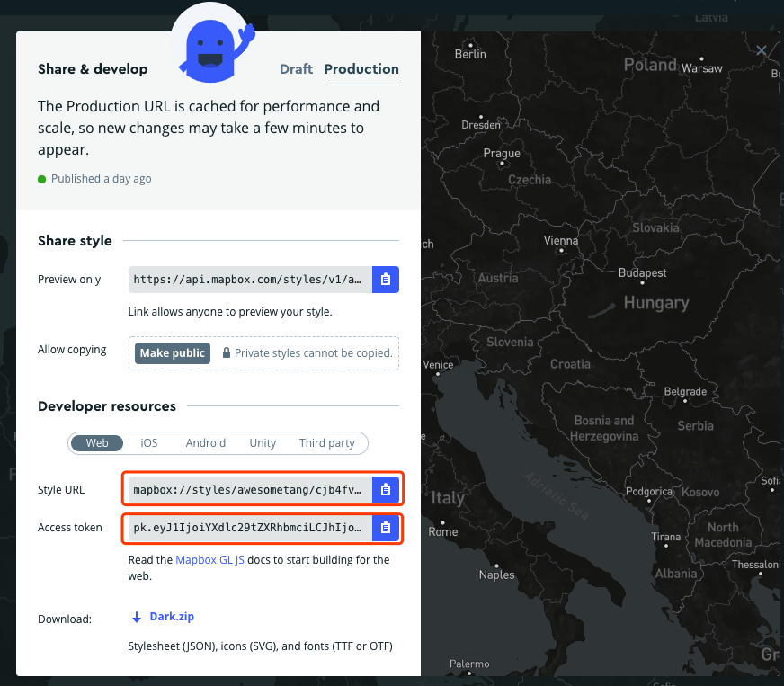Image resolution: width=784 pixels, height=686 pixels.
Task: Click the Serbia label on the map
Action: coord(696,425)
